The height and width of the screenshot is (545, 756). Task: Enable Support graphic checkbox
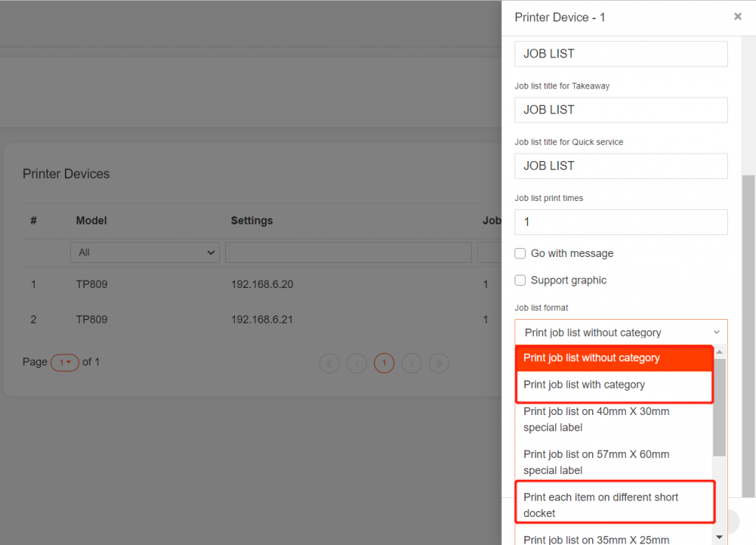pos(520,280)
